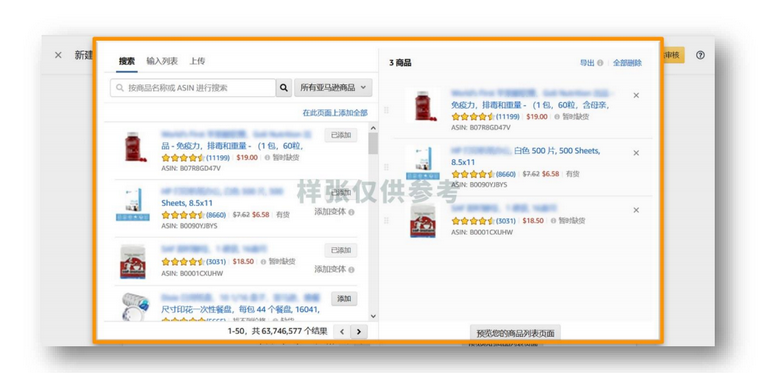Viewport: 760px width, 373px height.
Task: Click the search magnifier button
Action: 284,88
